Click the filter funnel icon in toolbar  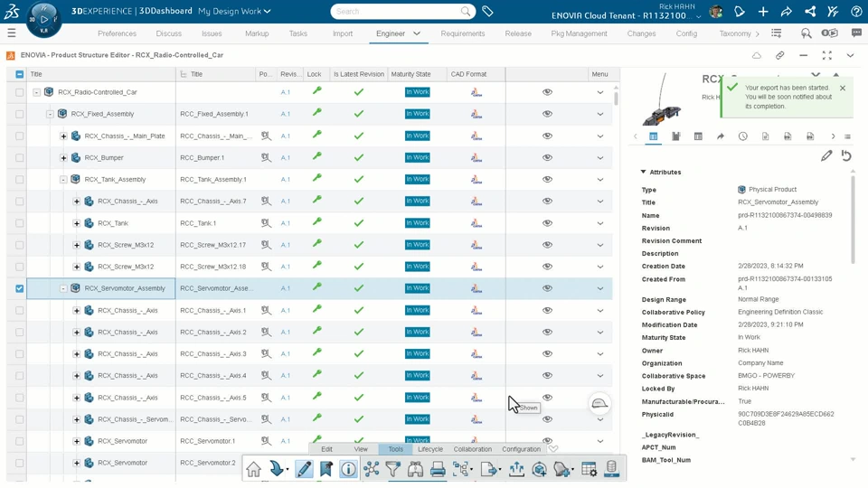pos(392,469)
